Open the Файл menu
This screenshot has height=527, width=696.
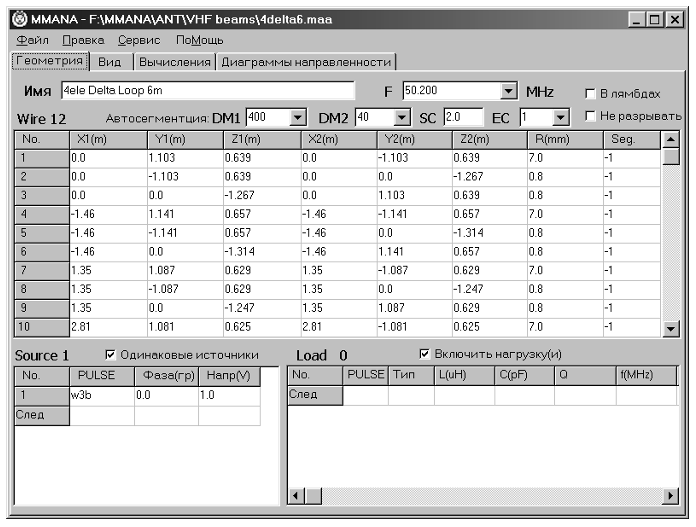tap(34, 40)
